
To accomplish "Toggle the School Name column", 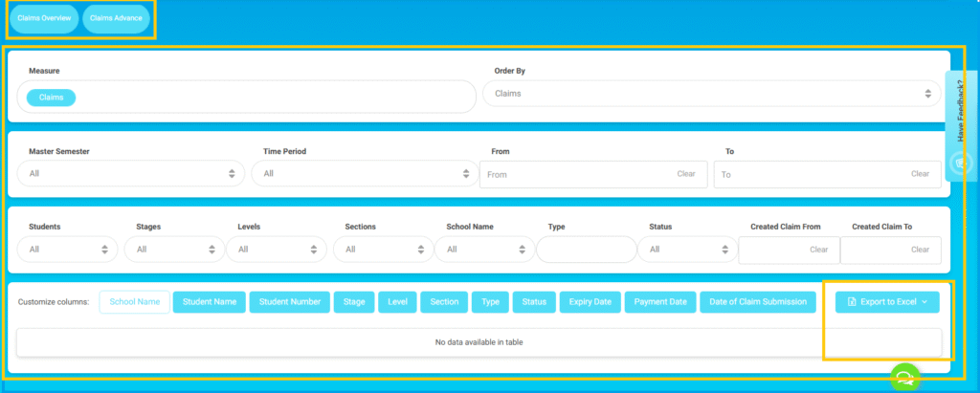I will click(x=135, y=302).
